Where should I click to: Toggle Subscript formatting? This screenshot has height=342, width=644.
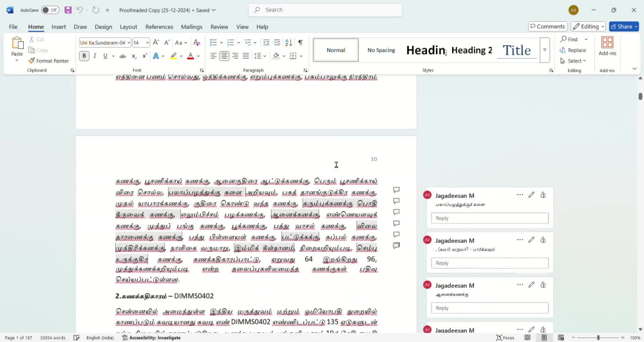pos(134,56)
